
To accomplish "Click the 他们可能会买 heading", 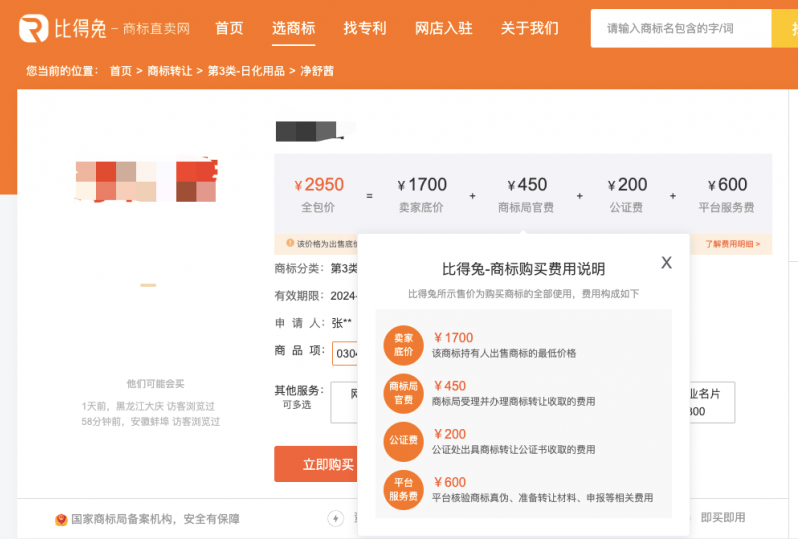I will (155, 384).
